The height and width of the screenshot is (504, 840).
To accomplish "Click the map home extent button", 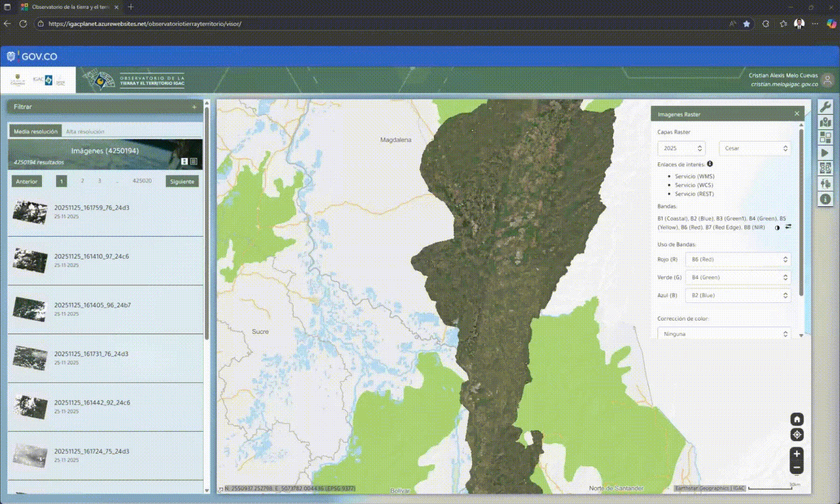I will pos(797,419).
